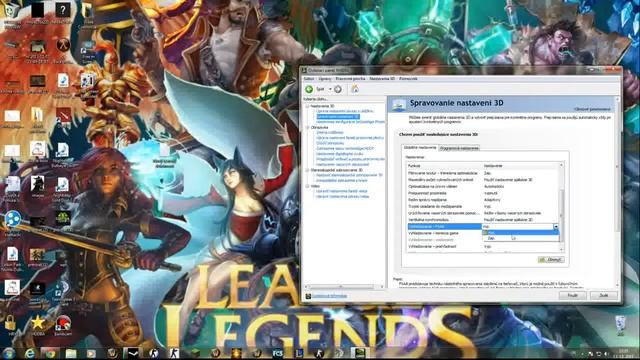Image resolution: width=640 pixels, height=360 pixels.
Task: Open the Súbor menu
Action: pyautogui.click(x=309, y=79)
